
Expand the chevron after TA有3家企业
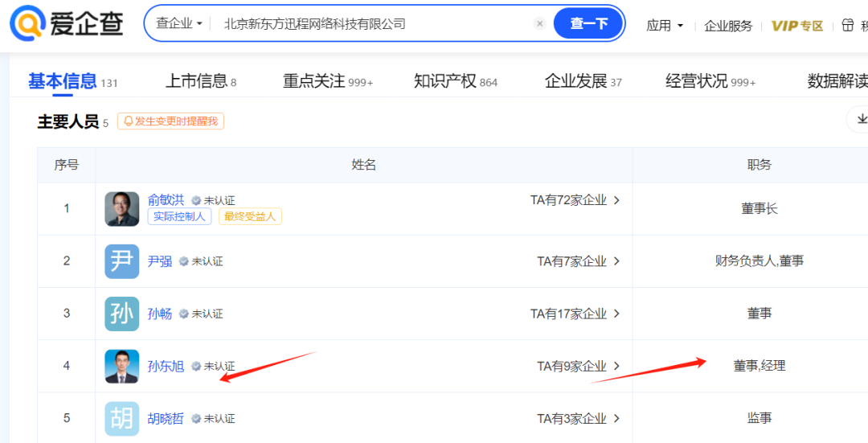click(x=616, y=419)
